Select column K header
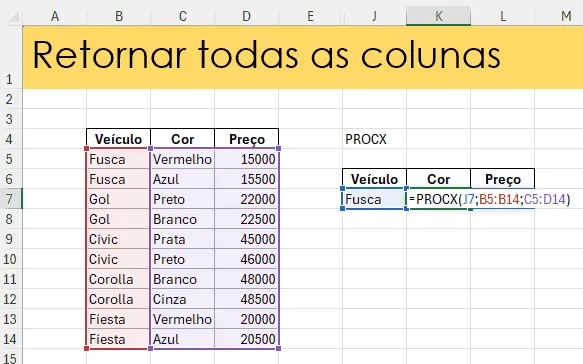Viewport: 583px width, 364px height. [438, 16]
